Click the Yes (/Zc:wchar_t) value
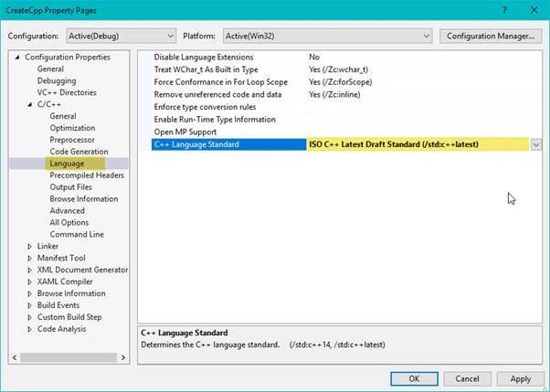 [x=338, y=69]
